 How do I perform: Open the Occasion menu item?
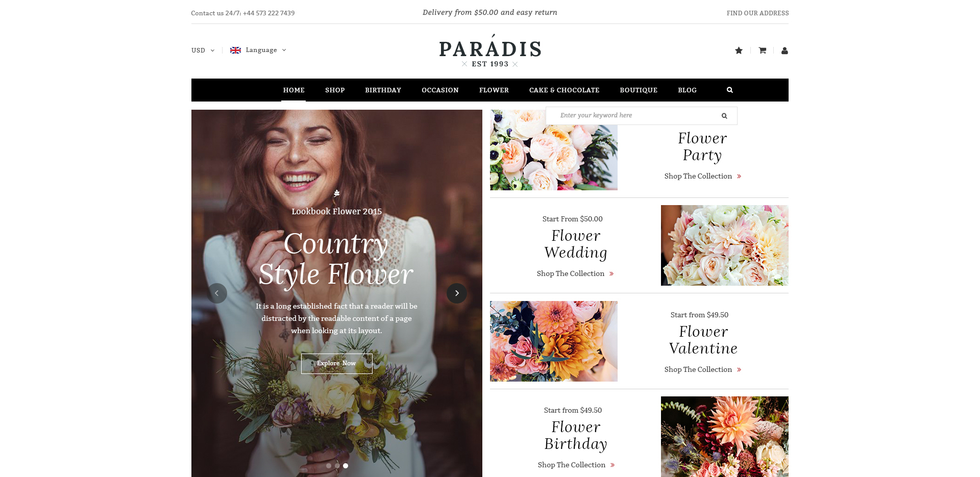(440, 90)
